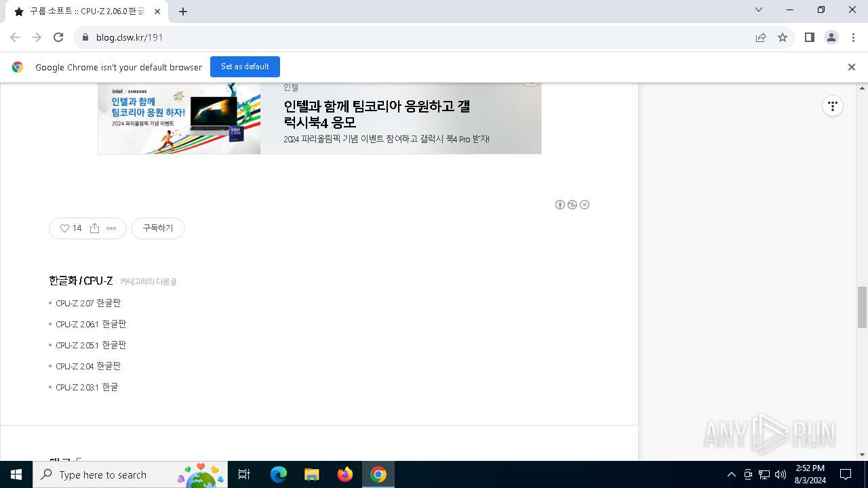Click the site lock icon in address bar

(85, 37)
